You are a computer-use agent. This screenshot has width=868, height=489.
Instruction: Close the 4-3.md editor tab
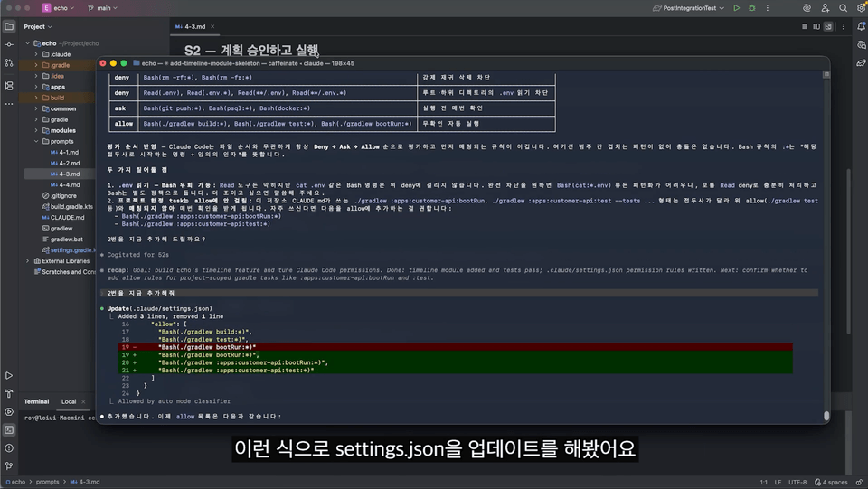click(212, 26)
